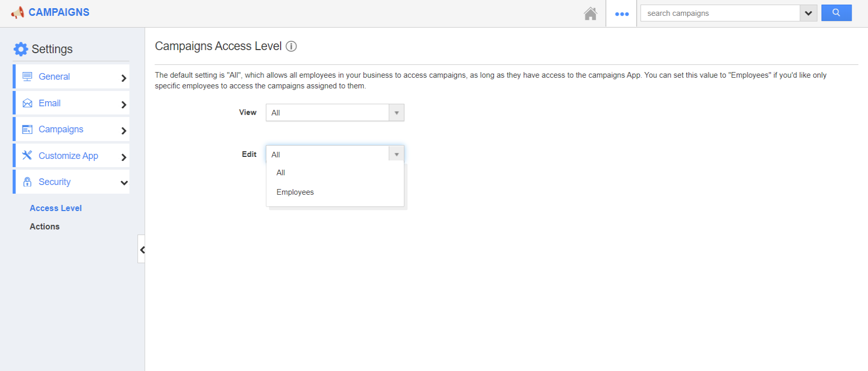Open the search campaigns dropdown arrow

tap(808, 13)
